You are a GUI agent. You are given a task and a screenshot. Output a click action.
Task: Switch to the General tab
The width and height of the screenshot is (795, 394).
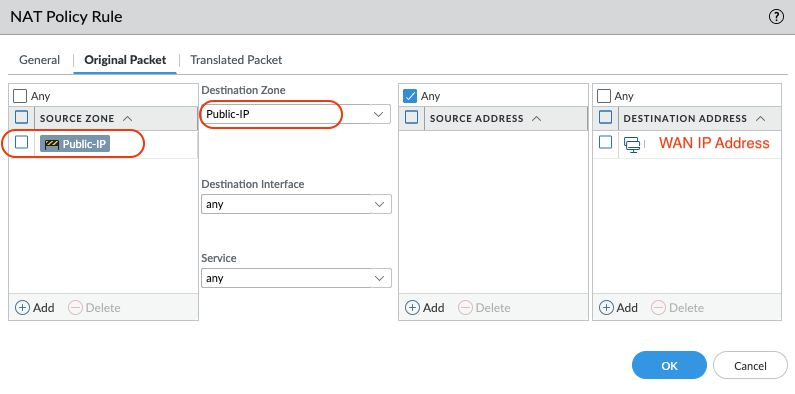click(x=40, y=60)
